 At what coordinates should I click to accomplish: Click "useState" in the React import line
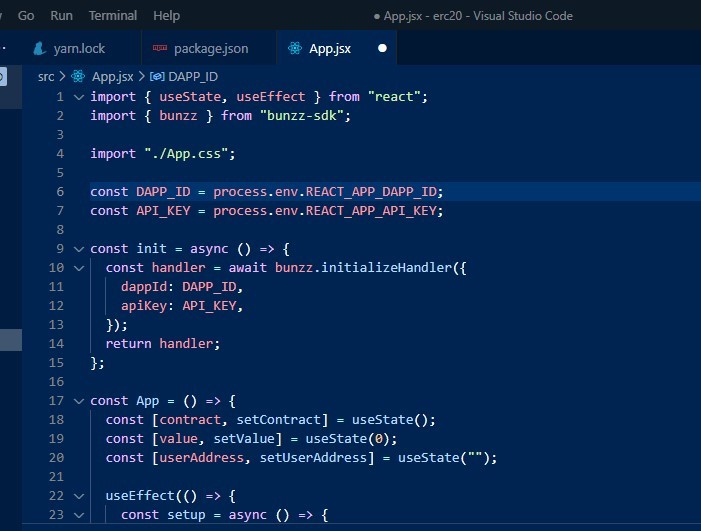point(190,97)
